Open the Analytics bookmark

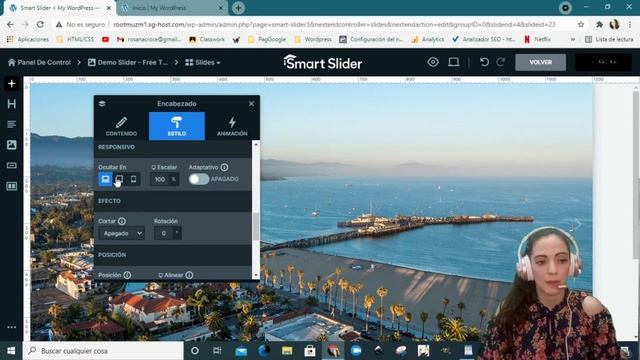pos(428,39)
